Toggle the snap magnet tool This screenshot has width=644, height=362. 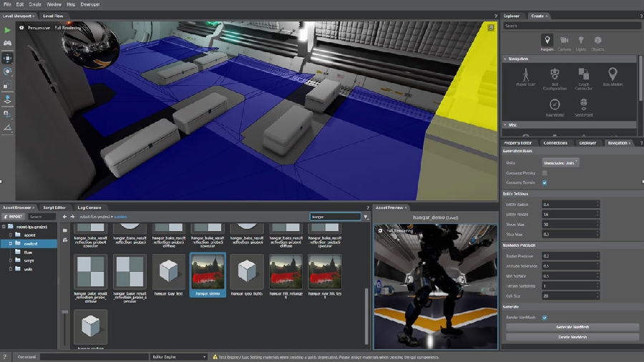click(7, 114)
